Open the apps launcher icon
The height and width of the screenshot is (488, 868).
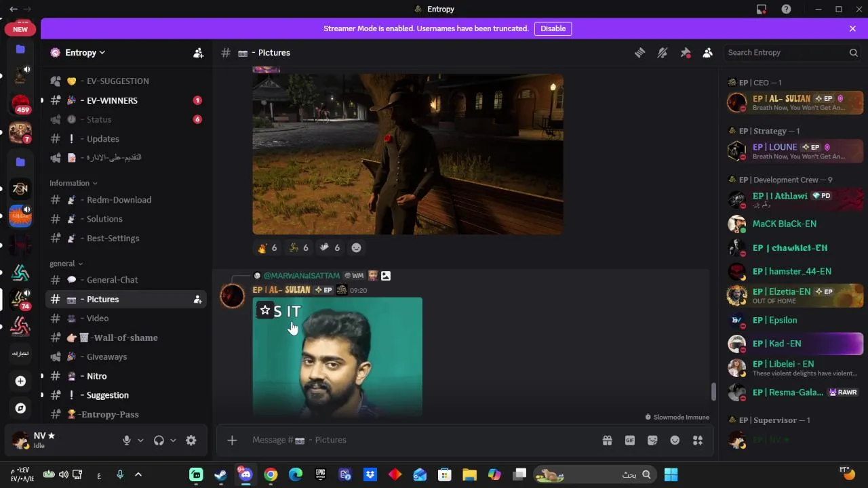(698, 441)
